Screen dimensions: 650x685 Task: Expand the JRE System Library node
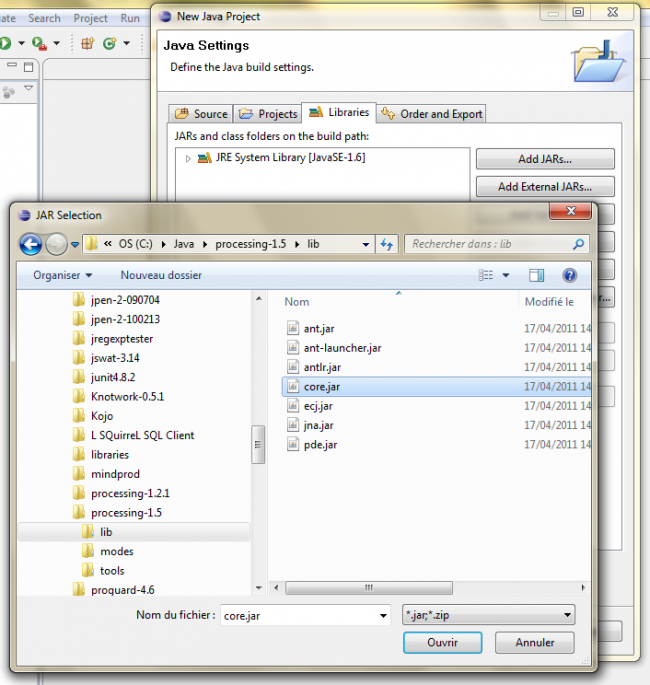pyautogui.click(x=188, y=158)
